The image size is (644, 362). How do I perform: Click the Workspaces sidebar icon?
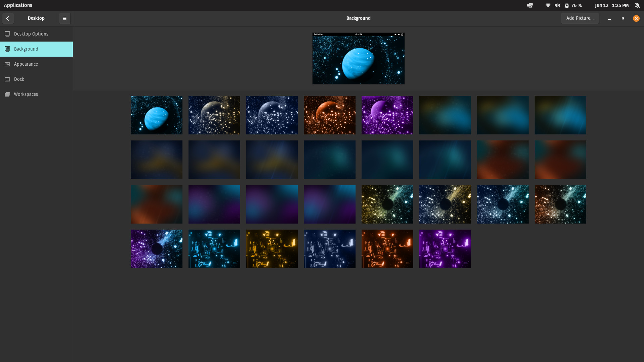pyautogui.click(x=7, y=94)
